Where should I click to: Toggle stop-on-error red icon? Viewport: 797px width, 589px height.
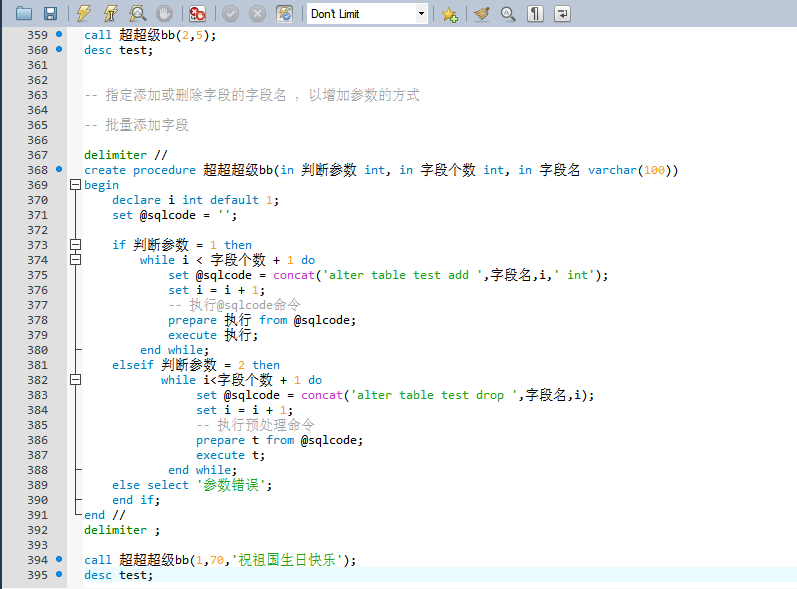(x=197, y=14)
